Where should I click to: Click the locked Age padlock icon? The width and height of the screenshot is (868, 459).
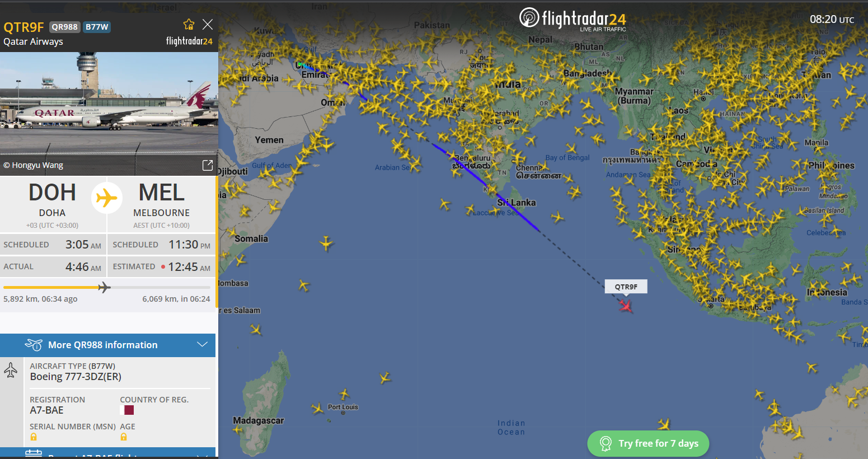pos(124,437)
